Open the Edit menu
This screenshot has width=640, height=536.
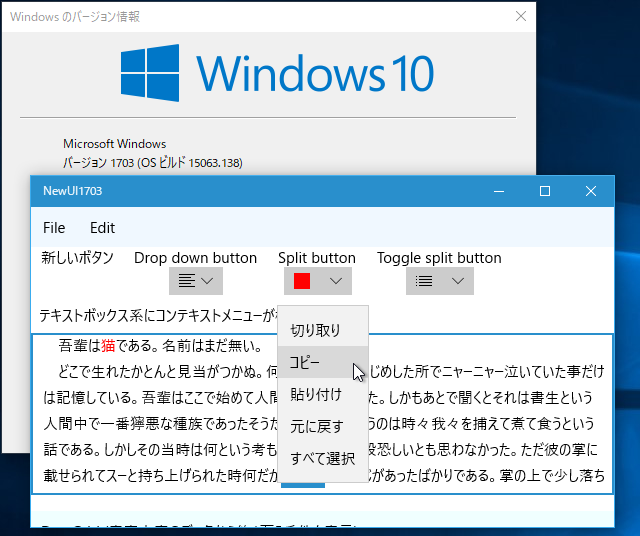click(x=102, y=227)
